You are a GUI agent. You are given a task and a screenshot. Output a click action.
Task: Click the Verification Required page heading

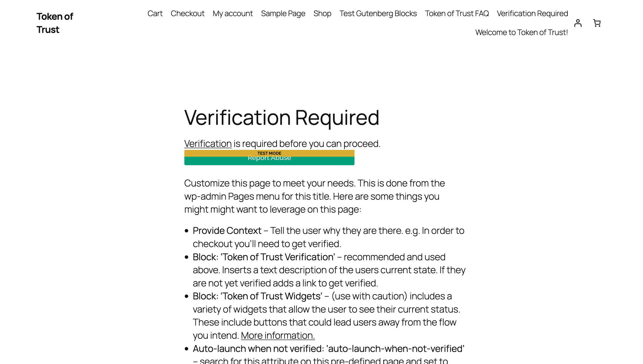click(x=282, y=117)
